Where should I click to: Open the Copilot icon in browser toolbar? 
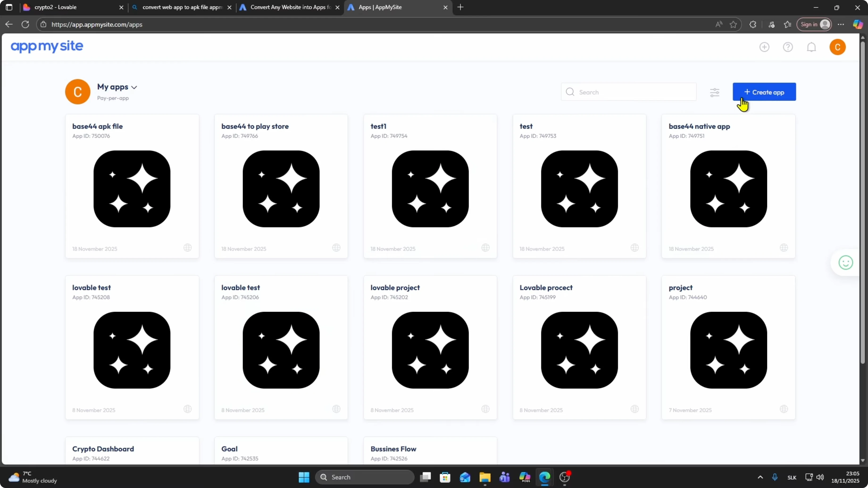[858, 24]
